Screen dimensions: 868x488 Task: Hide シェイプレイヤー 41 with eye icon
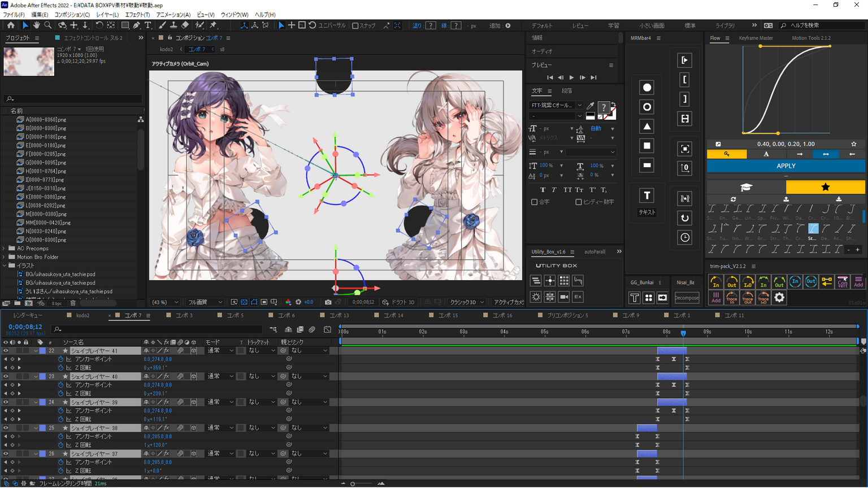point(6,351)
